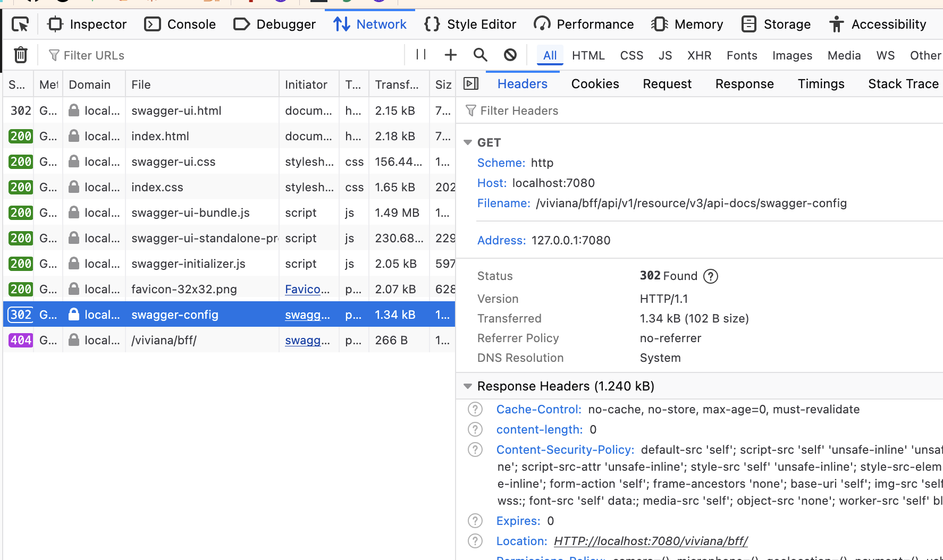This screenshot has width=943, height=560.
Task: Filter requests by JS
Action: tap(665, 55)
